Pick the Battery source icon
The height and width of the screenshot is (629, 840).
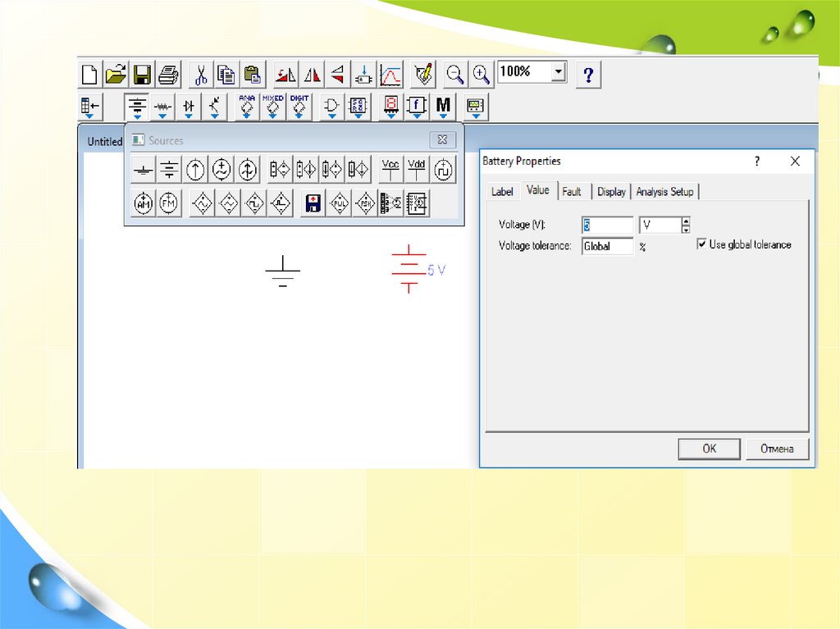(169, 170)
